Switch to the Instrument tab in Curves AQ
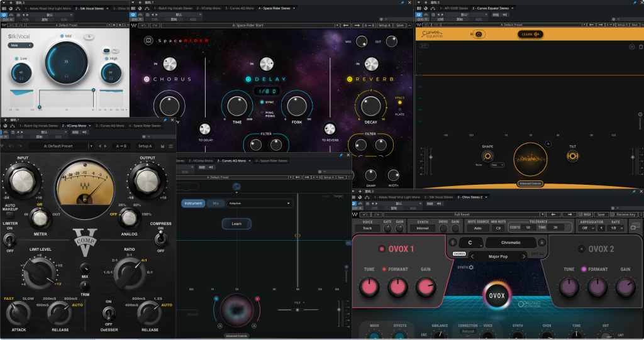This screenshot has width=644, height=340. (193, 203)
